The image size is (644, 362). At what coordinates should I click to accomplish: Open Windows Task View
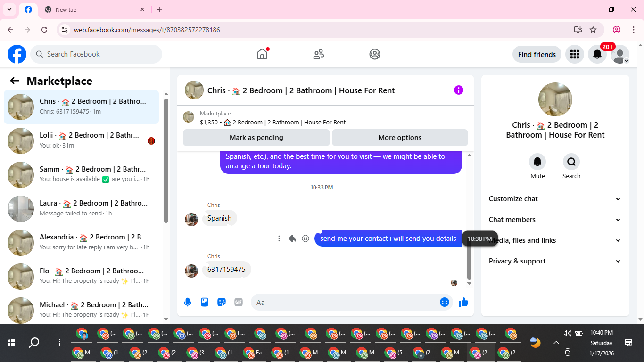click(x=57, y=343)
